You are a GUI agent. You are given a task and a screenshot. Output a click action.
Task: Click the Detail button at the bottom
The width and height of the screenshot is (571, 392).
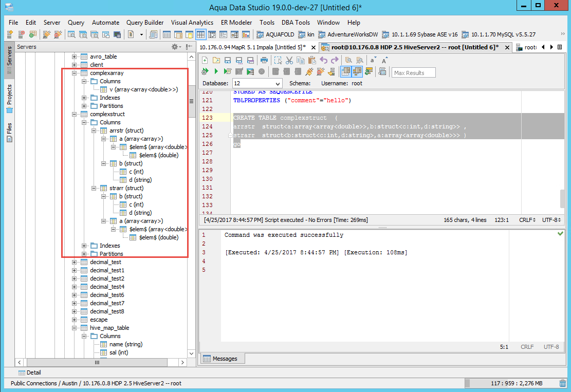(29, 372)
